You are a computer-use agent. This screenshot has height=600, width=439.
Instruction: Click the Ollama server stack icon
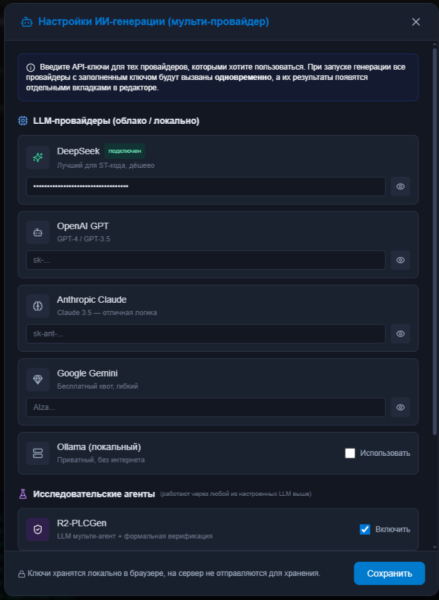pyautogui.click(x=38, y=453)
